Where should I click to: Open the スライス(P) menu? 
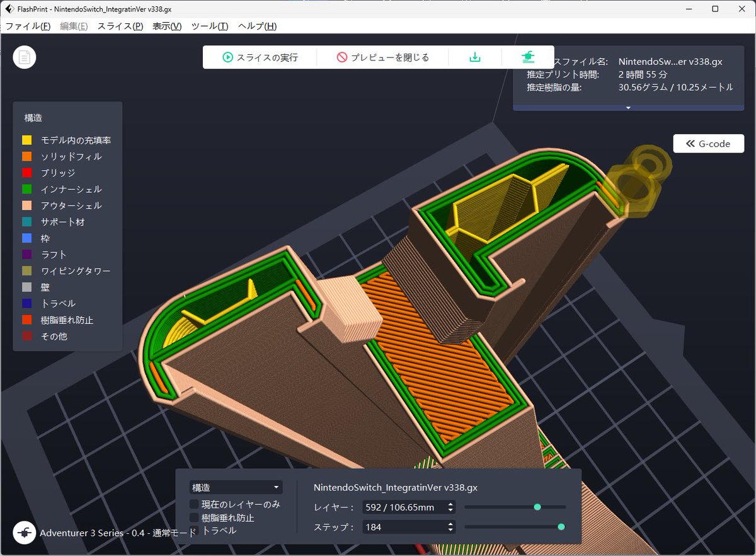point(120,26)
